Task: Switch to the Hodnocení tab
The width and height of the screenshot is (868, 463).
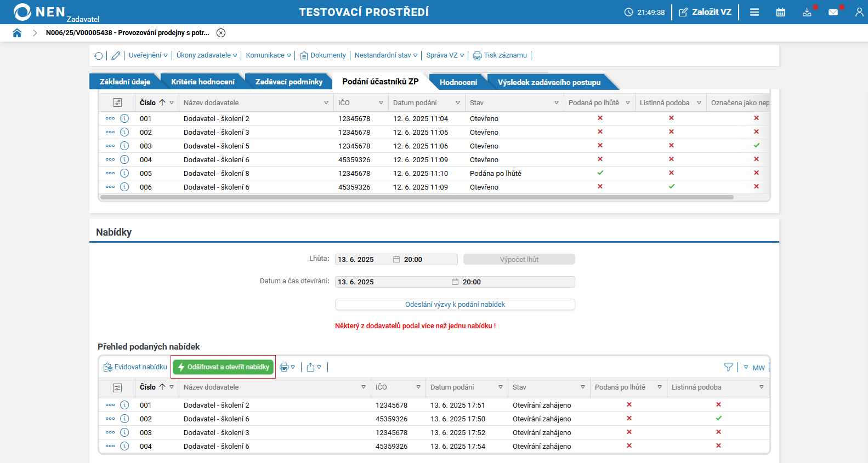Action: coord(458,82)
